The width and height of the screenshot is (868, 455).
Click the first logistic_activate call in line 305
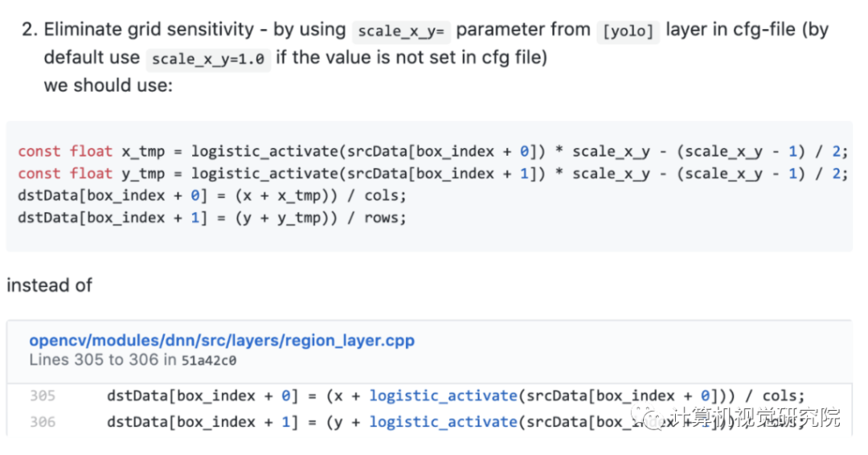point(443,396)
